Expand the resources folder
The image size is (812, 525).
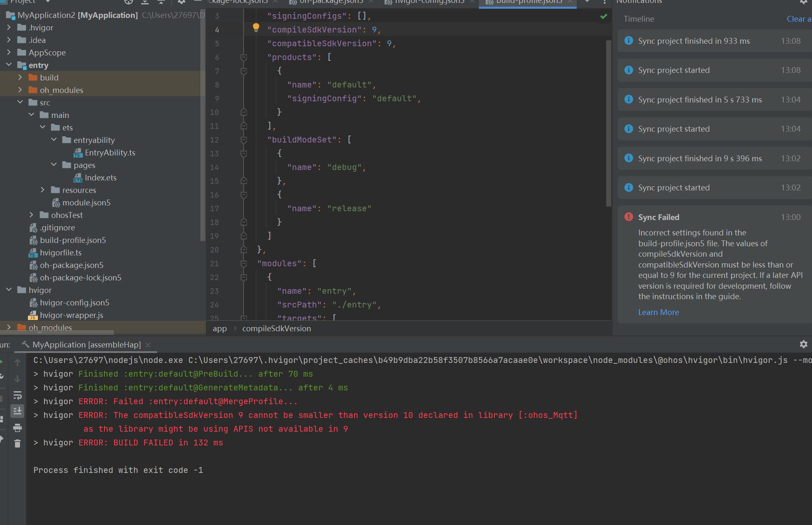tap(42, 190)
